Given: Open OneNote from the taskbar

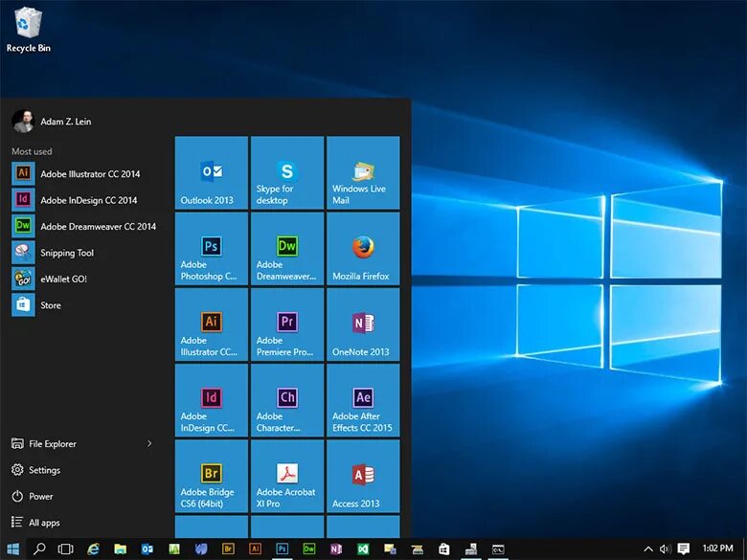Looking at the screenshot, I should pyautogui.click(x=336, y=549).
